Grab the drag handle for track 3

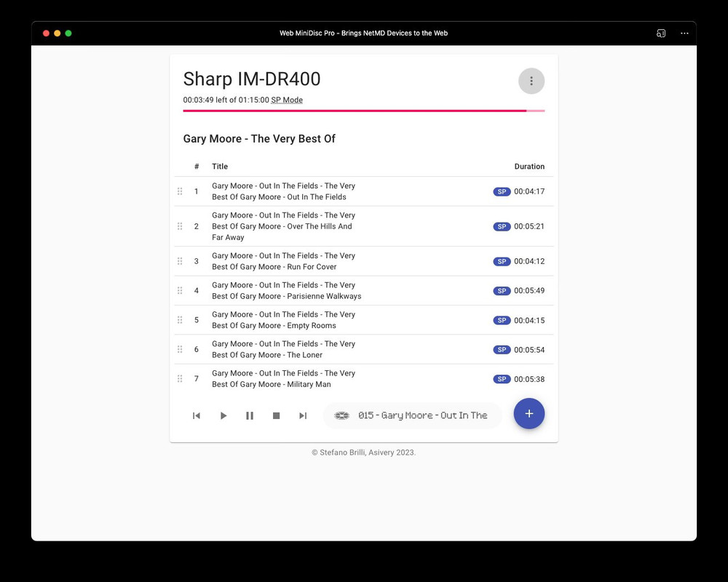180,261
